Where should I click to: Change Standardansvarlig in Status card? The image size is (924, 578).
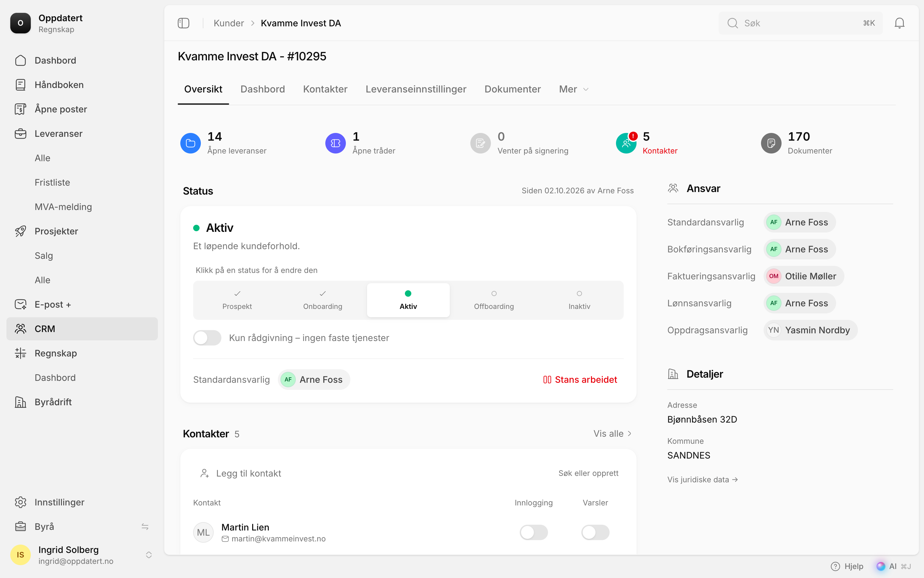[314, 380]
